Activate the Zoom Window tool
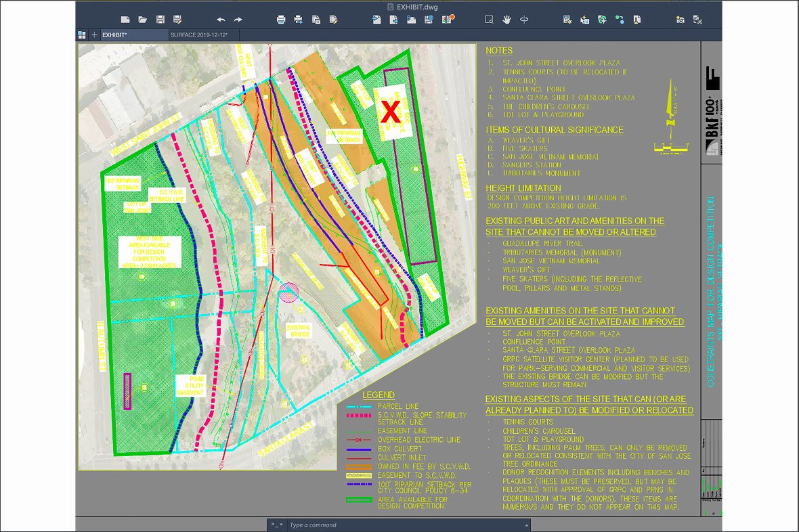The image size is (799, 532). pyautogui.click(x=489, y=20)
